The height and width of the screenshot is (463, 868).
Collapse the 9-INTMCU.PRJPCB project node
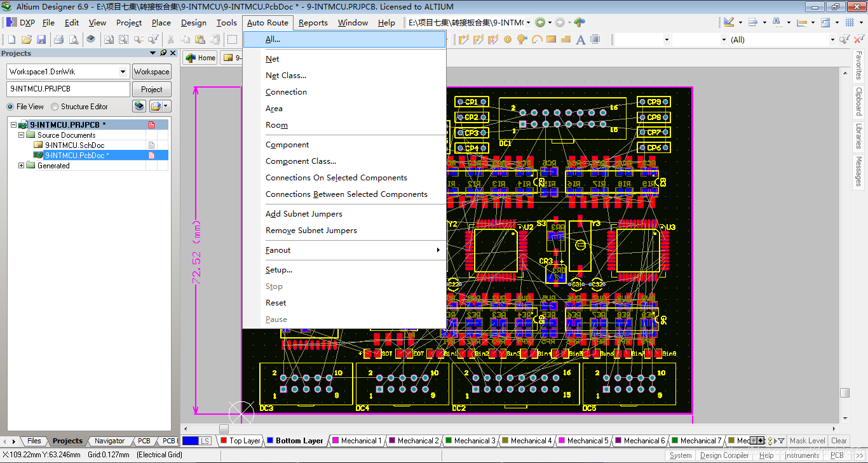[13, 125]
